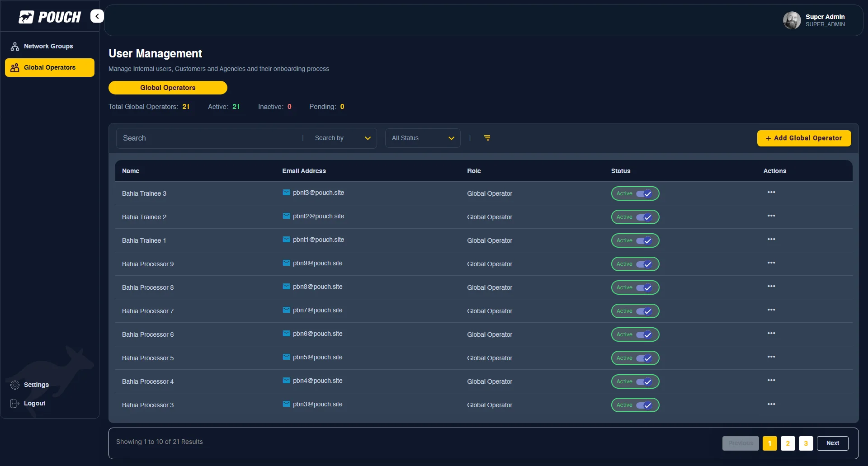Screen dimensions: 868x466
Task: Click Add Global Operator button
Action: pos(804,138)
